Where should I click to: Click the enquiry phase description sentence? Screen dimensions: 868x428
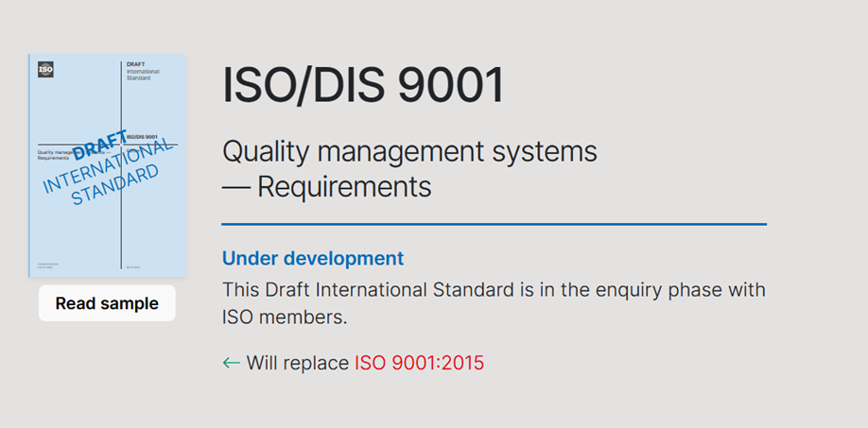click(494, 304)
